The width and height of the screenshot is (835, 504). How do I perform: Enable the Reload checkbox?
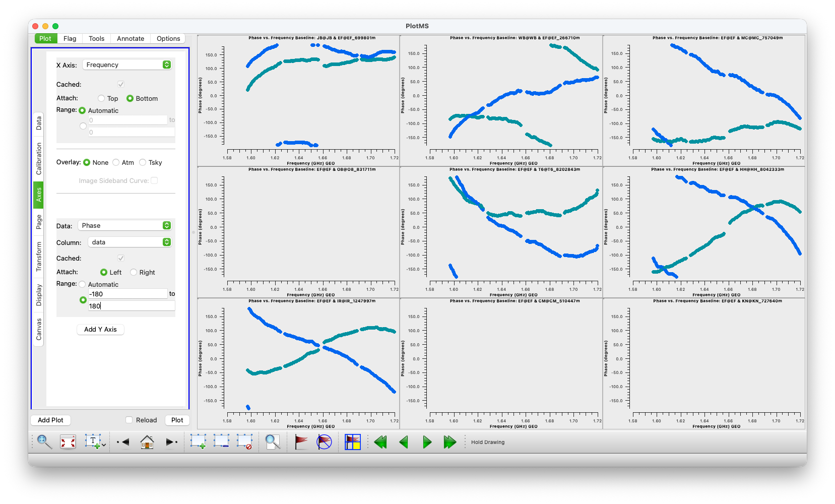[129, 420]
